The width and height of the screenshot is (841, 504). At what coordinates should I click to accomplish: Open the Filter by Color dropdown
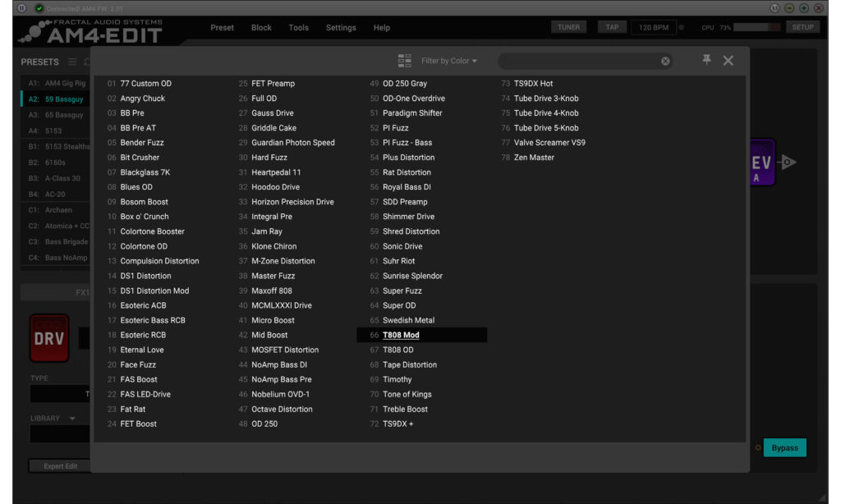pyautogui.click(x=449, y=61)
